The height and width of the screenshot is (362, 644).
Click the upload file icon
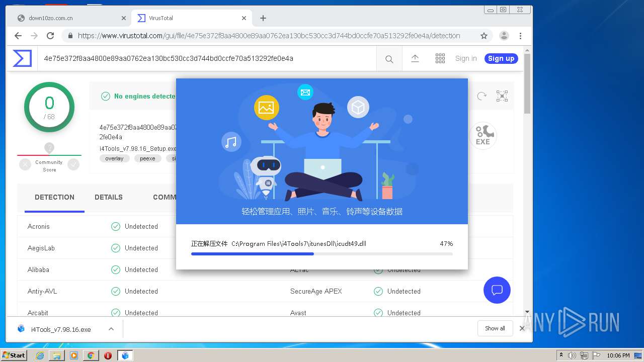[x=415, y=58]
